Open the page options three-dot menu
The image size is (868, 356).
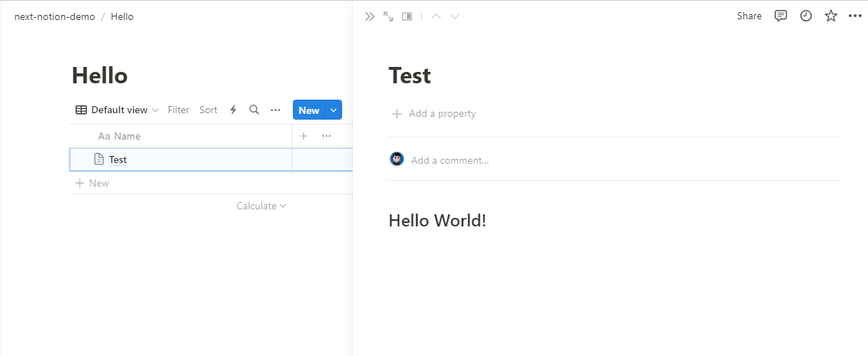(855, 16)
